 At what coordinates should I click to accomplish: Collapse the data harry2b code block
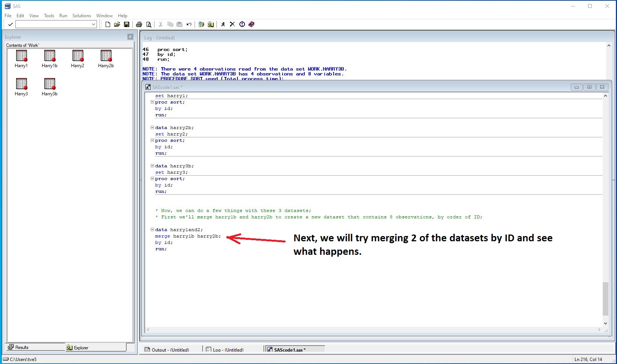pyautogui.click(x=152, y=128)
